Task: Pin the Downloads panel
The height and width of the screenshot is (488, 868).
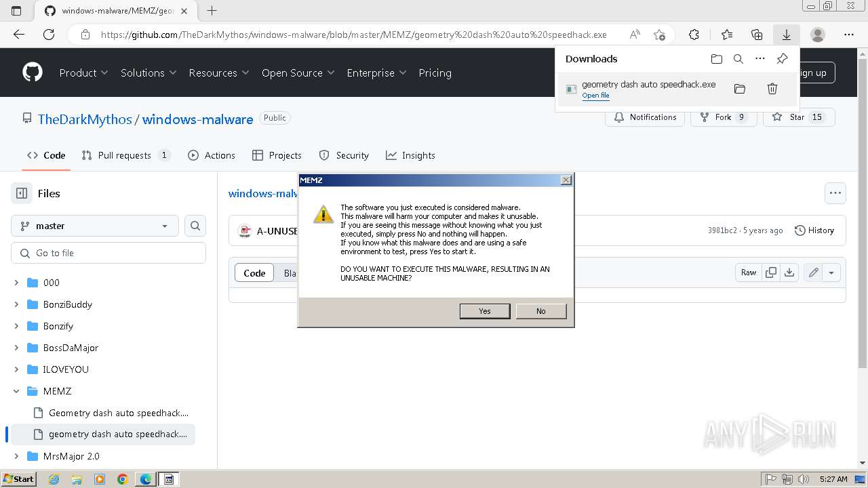Action: tap(782, 59)
